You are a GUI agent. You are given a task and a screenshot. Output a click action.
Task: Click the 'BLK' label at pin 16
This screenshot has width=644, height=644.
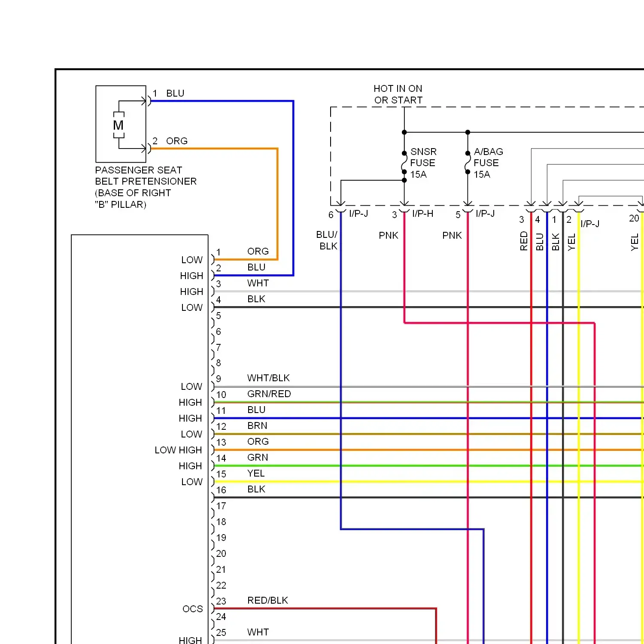click(x=256, y=489)
